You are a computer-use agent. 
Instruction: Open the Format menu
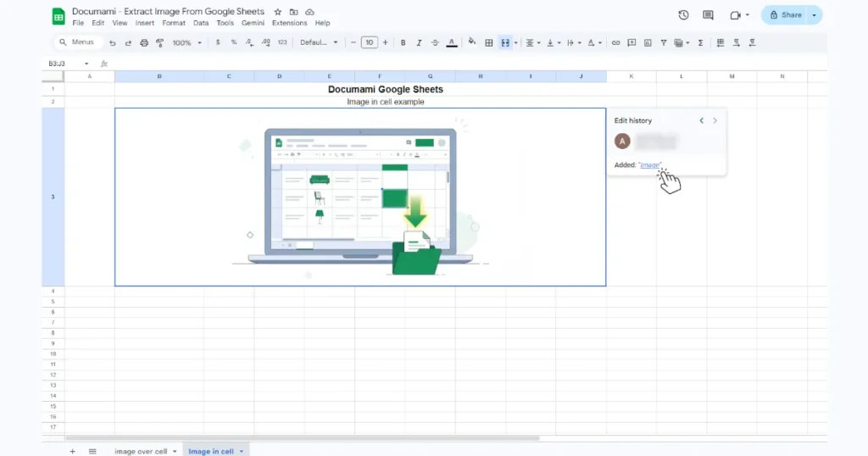174,23
